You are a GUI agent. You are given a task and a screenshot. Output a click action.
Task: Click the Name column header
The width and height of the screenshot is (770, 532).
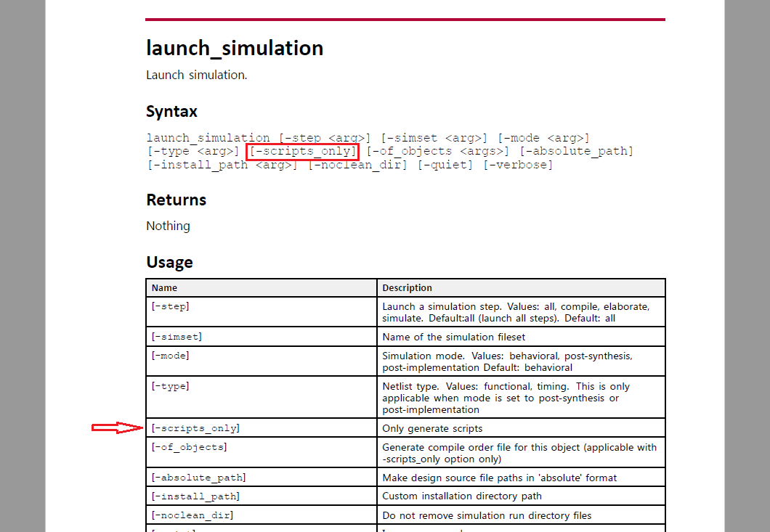(x=163, y=287)
